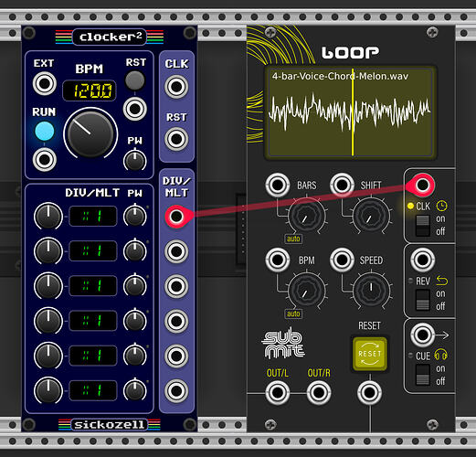
Task: Flip the CLK on/off switch
Action: coord(423,226)
